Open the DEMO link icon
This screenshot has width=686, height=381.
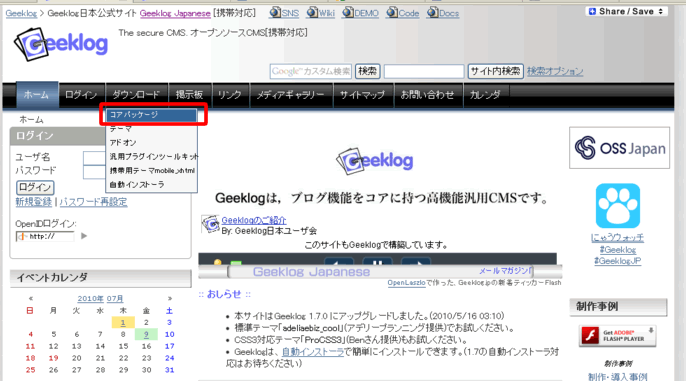[348, 12]
